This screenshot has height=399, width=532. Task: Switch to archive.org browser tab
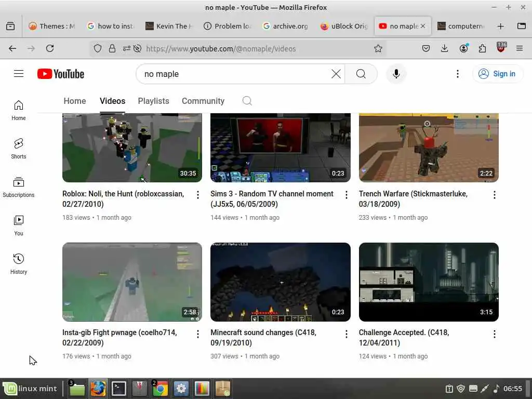point(286,26)
